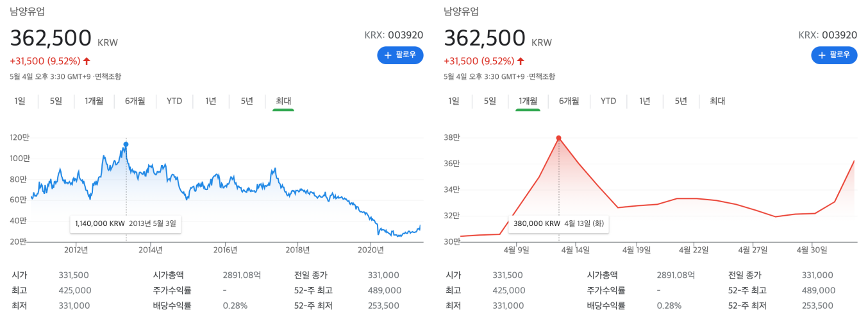Select the YTD tab in right chart
868x321 pixels.
tap(608, 101)
